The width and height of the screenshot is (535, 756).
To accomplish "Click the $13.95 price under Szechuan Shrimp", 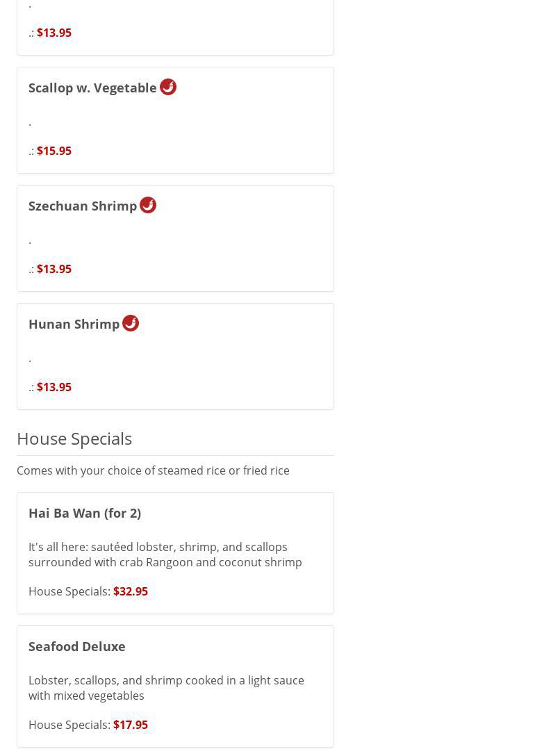I will 54,269.
